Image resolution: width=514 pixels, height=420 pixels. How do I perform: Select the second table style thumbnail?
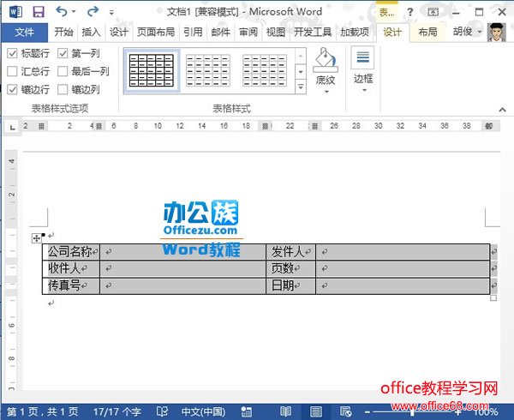208,70
